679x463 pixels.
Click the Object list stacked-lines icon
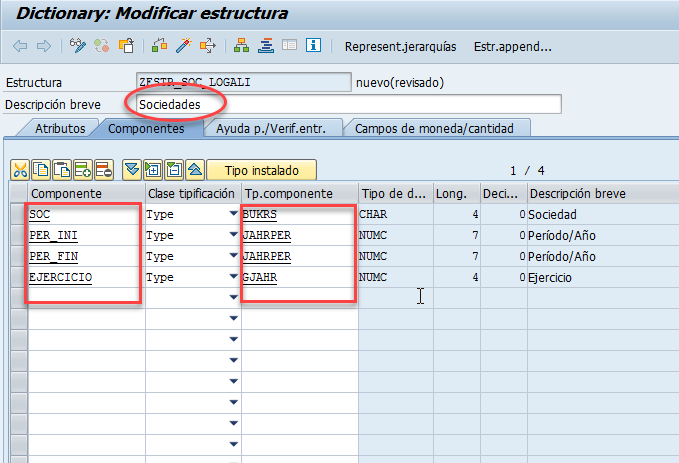coord(265,45)
